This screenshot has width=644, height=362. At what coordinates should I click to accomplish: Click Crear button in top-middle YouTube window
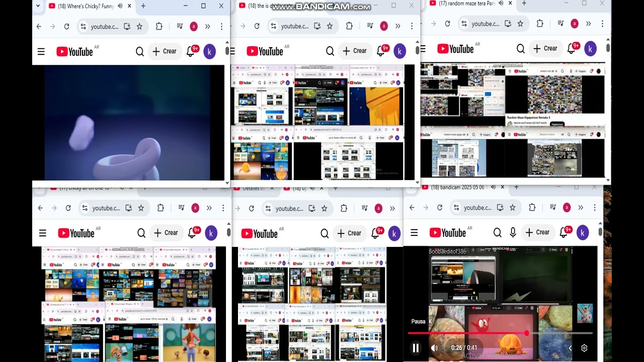click(355, 51)
